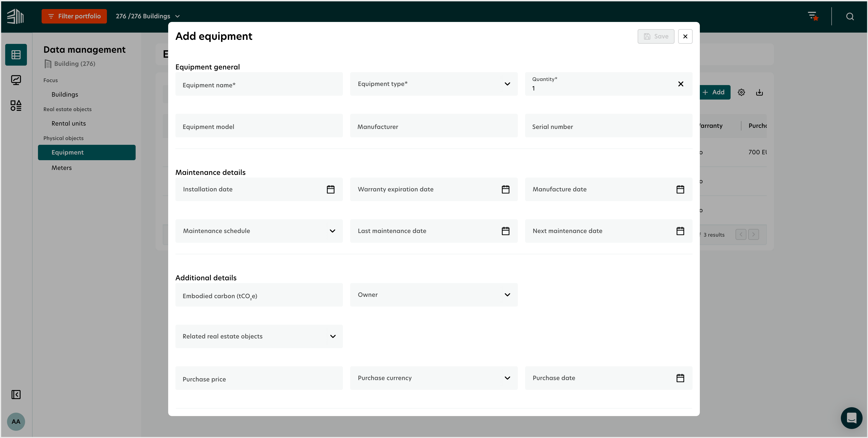
Task: Click the warranty expiration date calendar icon
Action: point(506,189)
